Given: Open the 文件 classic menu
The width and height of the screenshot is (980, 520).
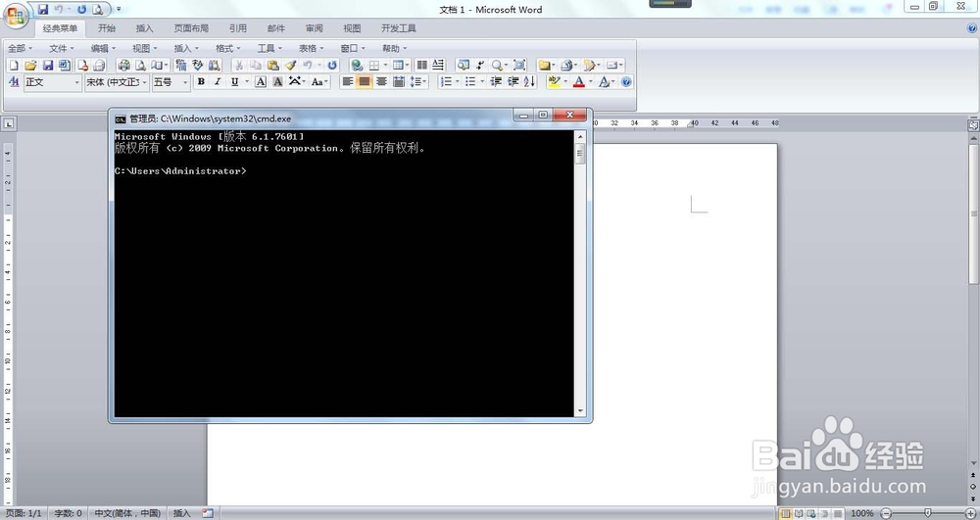Looking at the screenshot, I should pos(61,48).
